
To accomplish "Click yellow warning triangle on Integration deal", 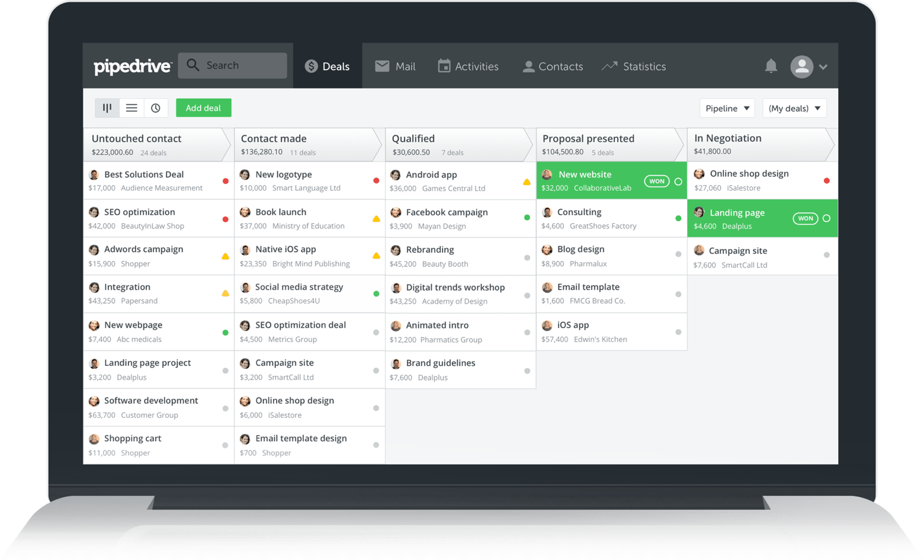I will (226, 293).
